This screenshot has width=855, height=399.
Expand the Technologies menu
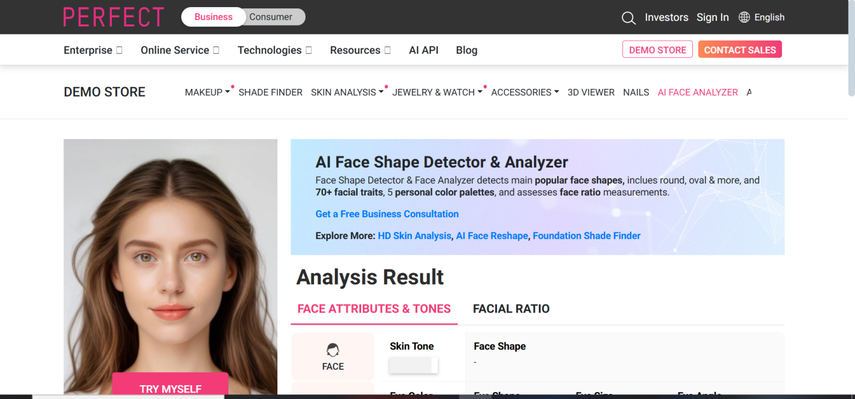tap(274, 50)
